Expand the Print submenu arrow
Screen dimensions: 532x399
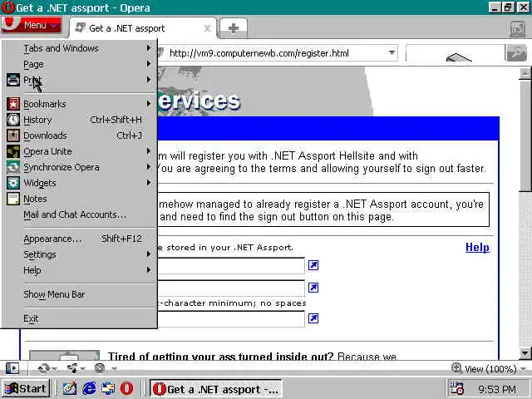[x=149, y=80]
